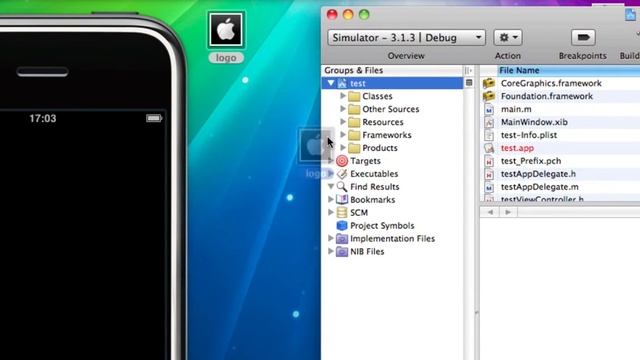Open the Action gear menu

508,38
